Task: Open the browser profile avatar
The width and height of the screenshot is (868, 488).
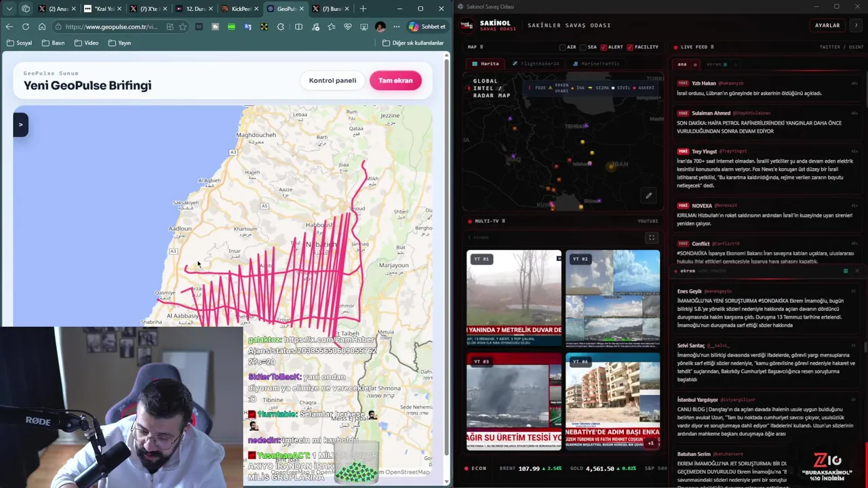Action: [x=380, y=26]
